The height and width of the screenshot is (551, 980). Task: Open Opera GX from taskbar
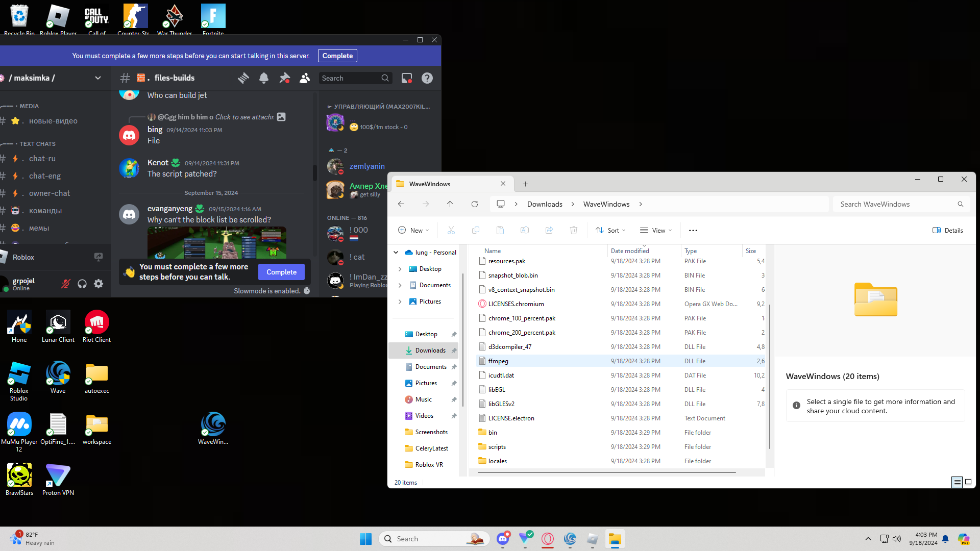pos(548,539)
